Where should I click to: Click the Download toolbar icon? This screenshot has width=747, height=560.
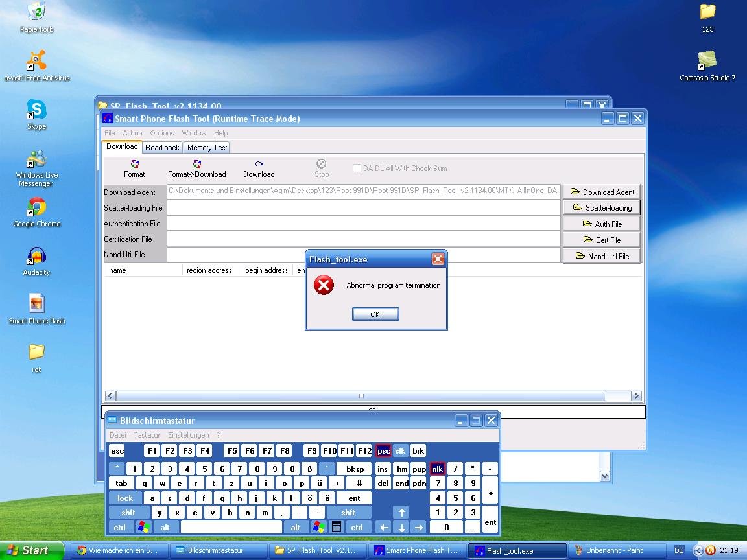[259, 164]
